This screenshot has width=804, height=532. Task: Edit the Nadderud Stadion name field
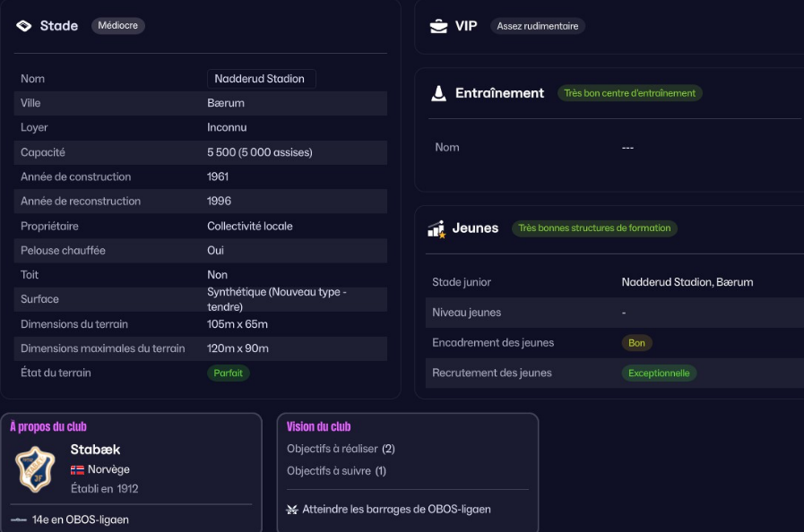[x=261, y=79]
